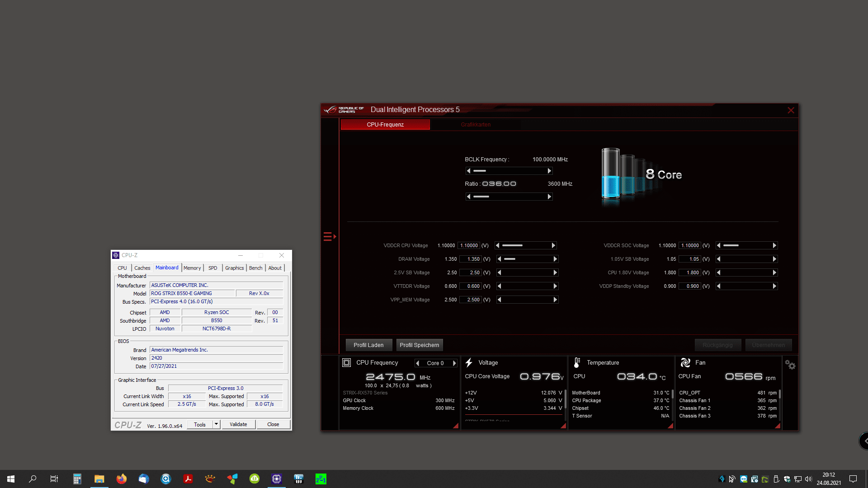868x488 pixels.
Task: Expand the Fan panel corner triangle
Action: 778,426
